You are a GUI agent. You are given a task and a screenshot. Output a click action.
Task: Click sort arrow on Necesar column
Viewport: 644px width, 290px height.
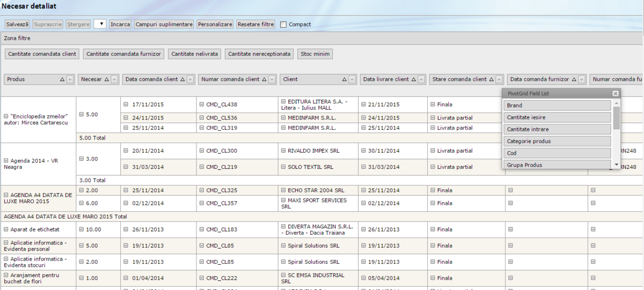tap(107, 79)
